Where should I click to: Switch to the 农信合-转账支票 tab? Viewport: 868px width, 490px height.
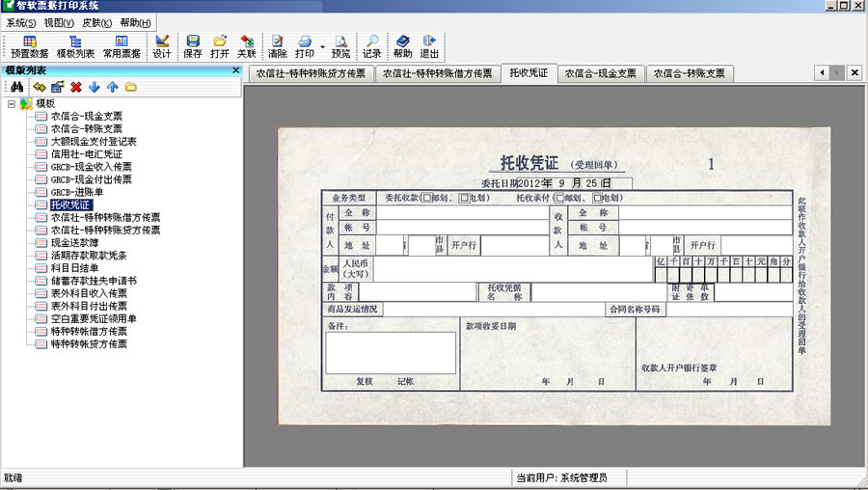coord(690,73)
